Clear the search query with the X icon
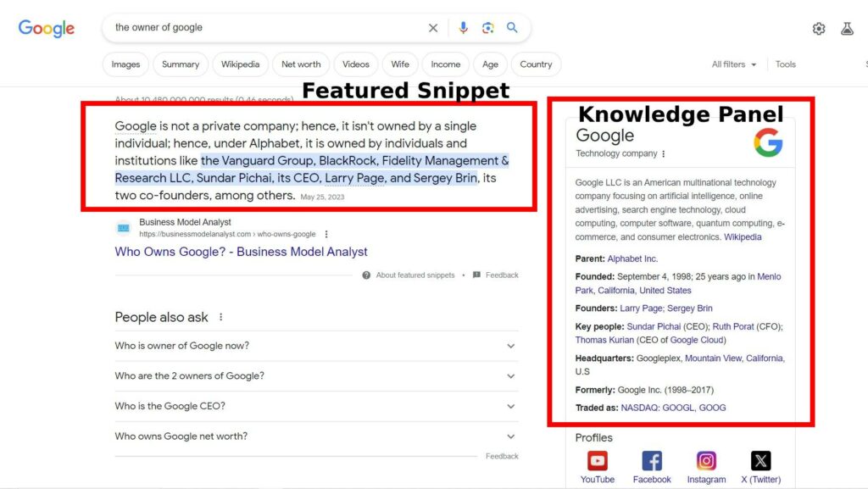This screenshot has height=489, width=868. (433, 28)
